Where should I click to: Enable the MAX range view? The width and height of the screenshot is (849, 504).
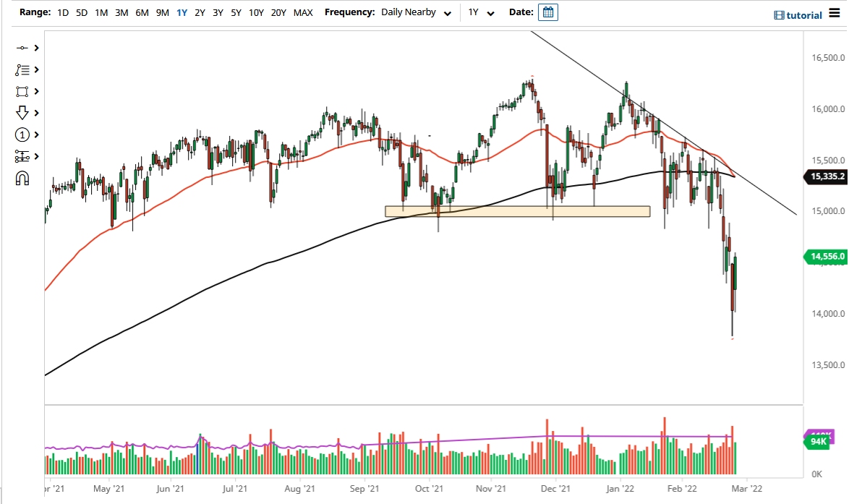point(303,12)
